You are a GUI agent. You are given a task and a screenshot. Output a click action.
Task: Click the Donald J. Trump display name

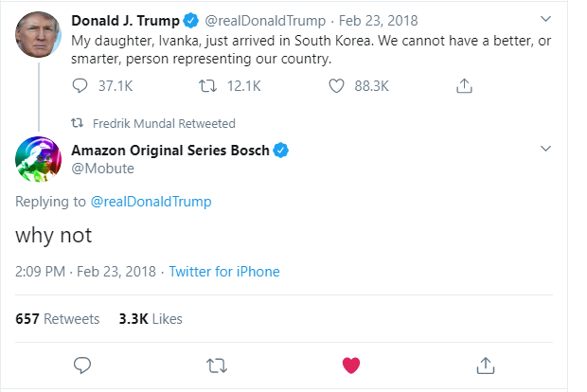tap(125, 21)
